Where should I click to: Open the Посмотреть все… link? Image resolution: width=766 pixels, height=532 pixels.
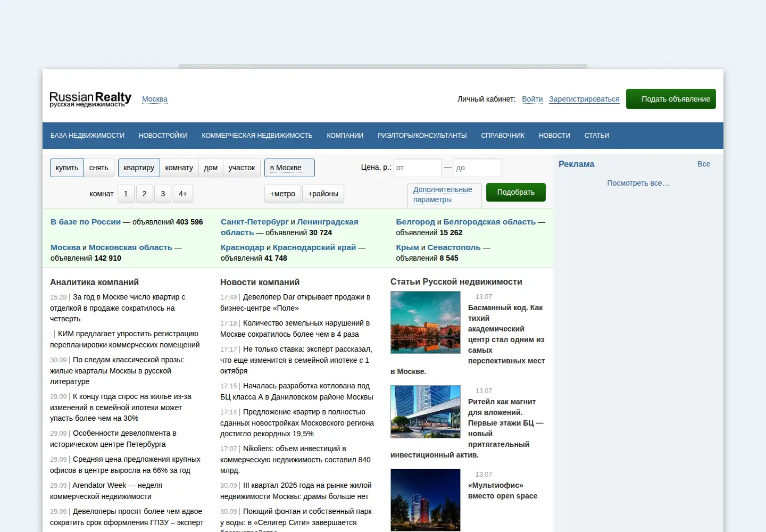[x=638, y=183]
